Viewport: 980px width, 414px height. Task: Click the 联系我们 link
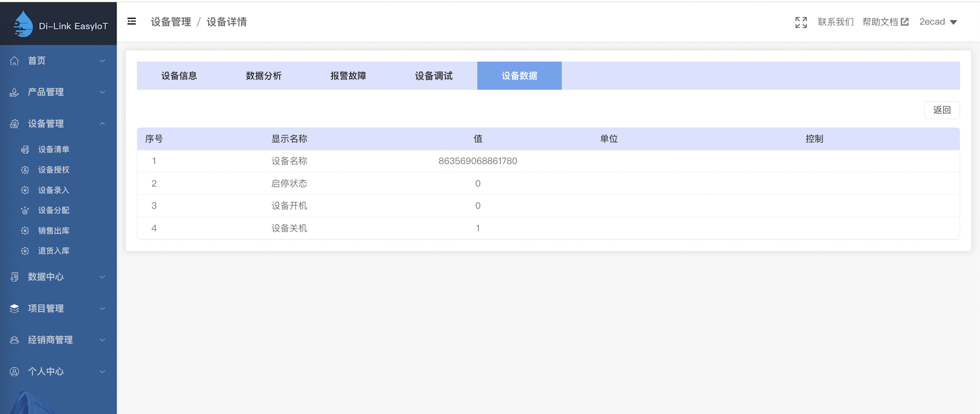click(835, 22)
